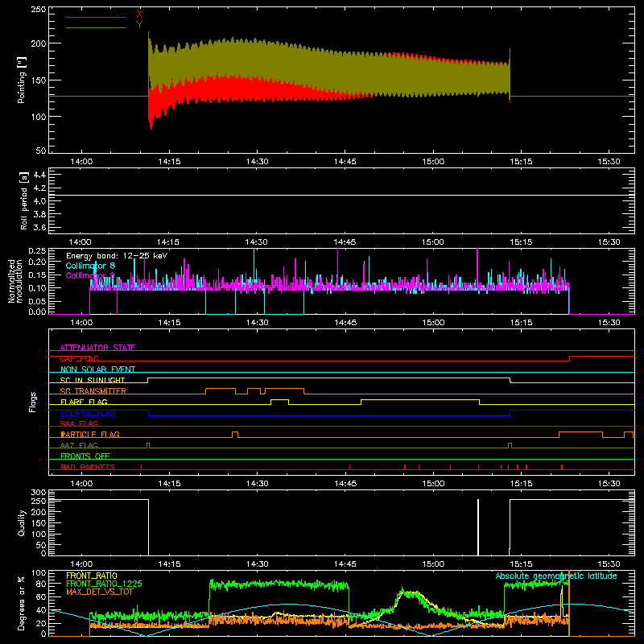Click the FRONTS_OFF label

pyautogui.click(x=85, y=456)
